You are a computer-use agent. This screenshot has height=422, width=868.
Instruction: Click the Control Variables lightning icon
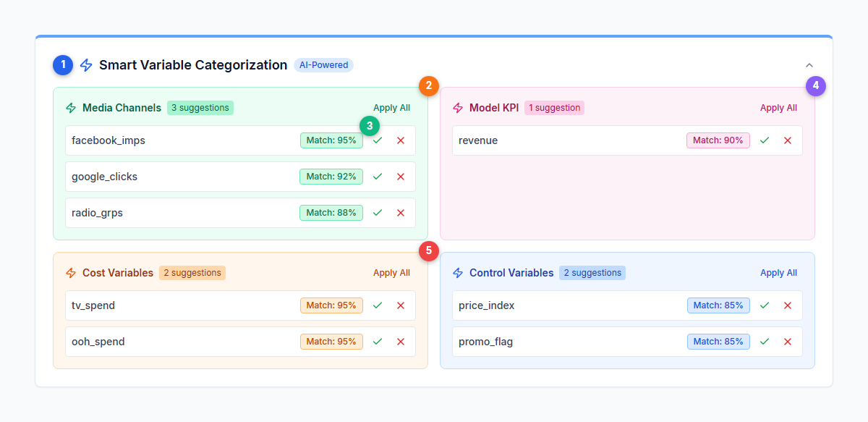458,273
